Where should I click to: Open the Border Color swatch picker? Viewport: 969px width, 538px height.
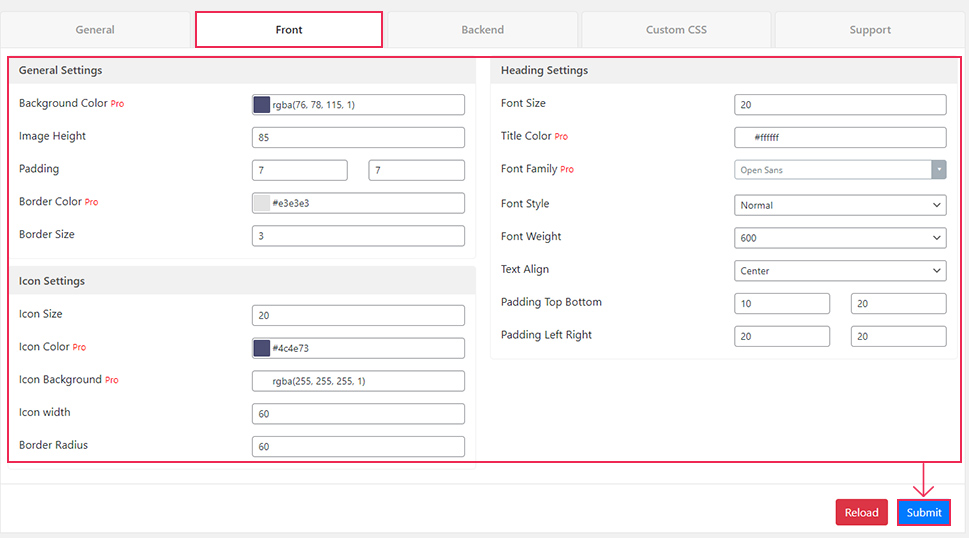point(262,203)
